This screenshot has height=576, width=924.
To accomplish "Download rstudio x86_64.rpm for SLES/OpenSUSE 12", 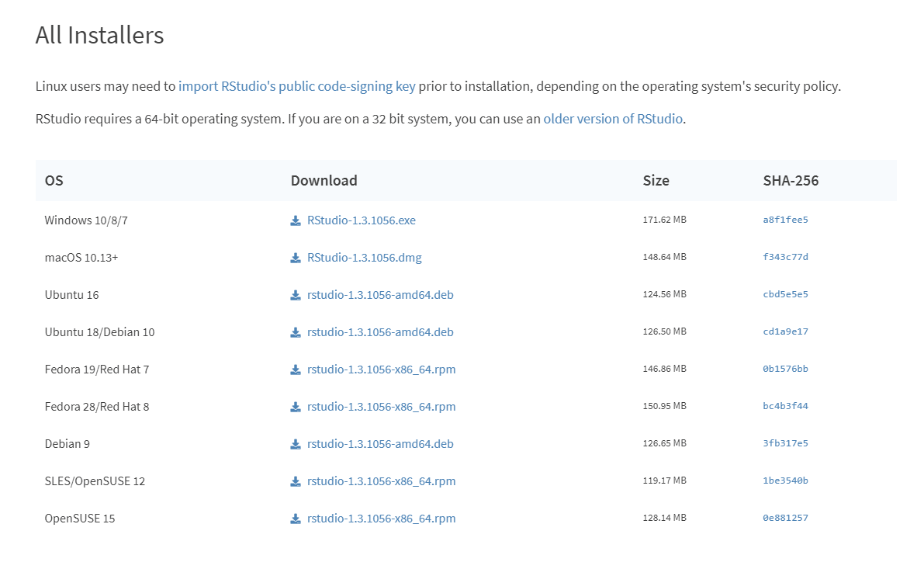I will coord(381,481).
